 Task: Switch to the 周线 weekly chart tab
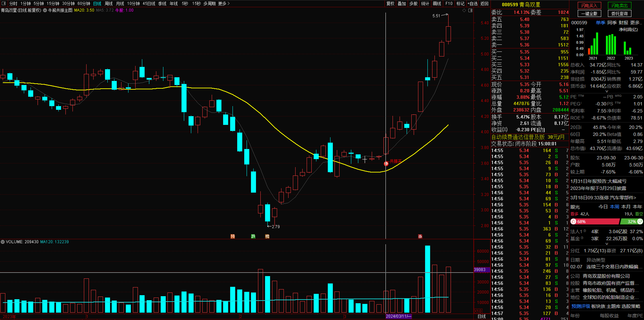(109, 4)
